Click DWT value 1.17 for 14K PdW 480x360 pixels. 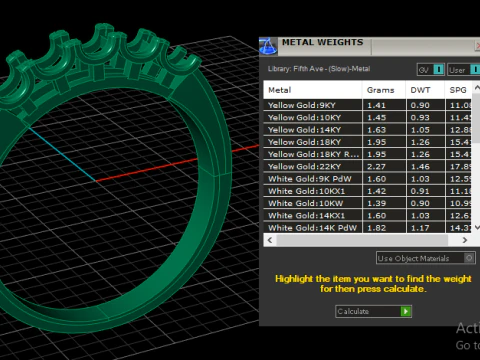pos(420,228)
